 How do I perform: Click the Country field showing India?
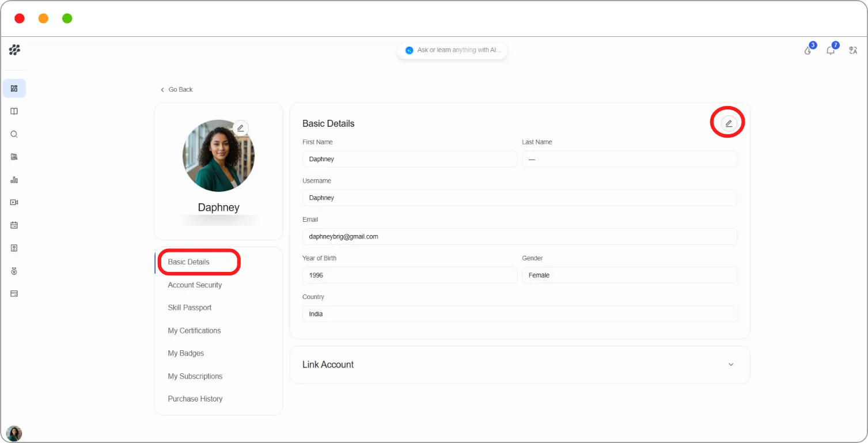click(x=520, y=314)
